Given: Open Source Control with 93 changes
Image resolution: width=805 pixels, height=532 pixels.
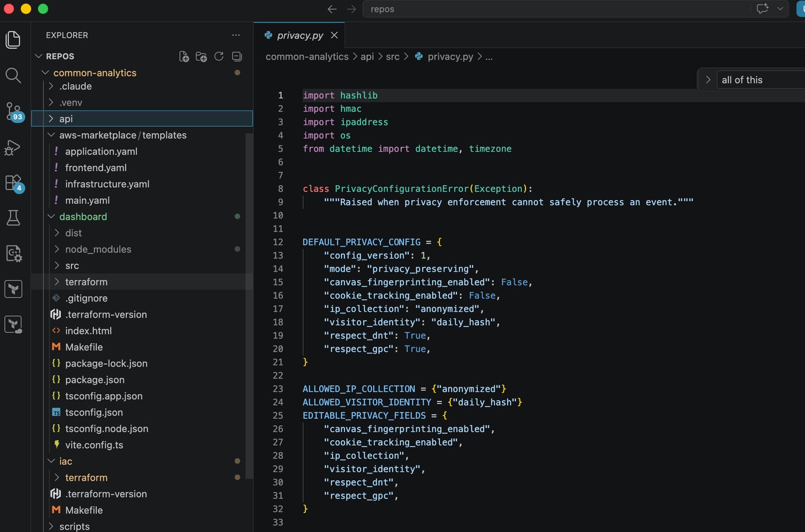Looking at the screenshot, I should coord(13,111).
